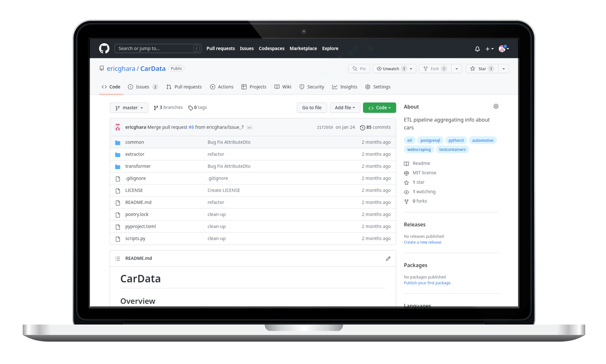606x364 pixels.
Task: Click the .gitignore file icon
Action: pos(118,179)
